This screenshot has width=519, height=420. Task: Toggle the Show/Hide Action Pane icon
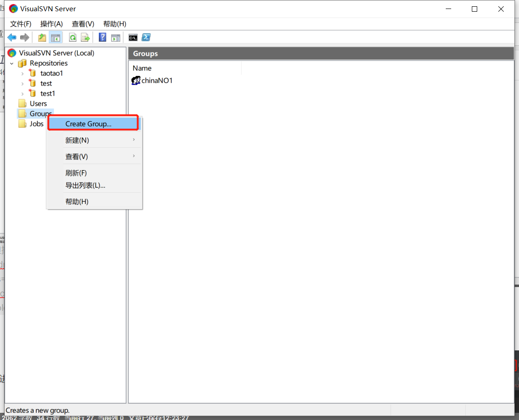pos(116,38)
